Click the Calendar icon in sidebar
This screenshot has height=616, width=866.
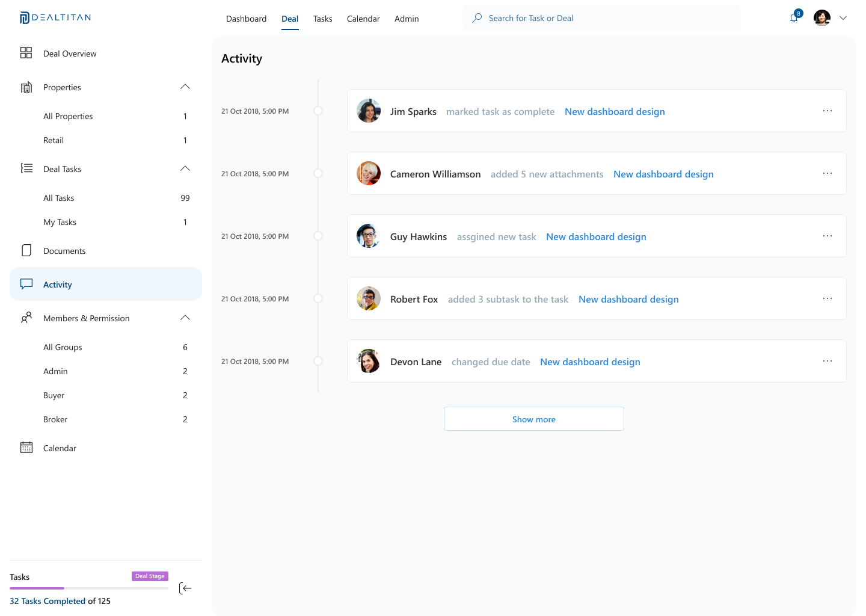point(26,448)
